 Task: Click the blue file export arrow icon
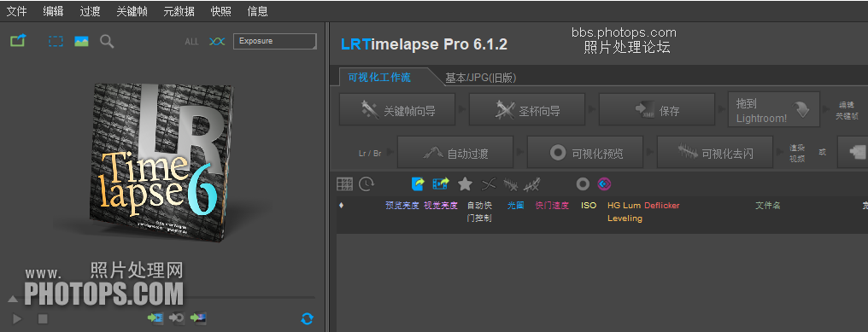[x=418, y=183]
